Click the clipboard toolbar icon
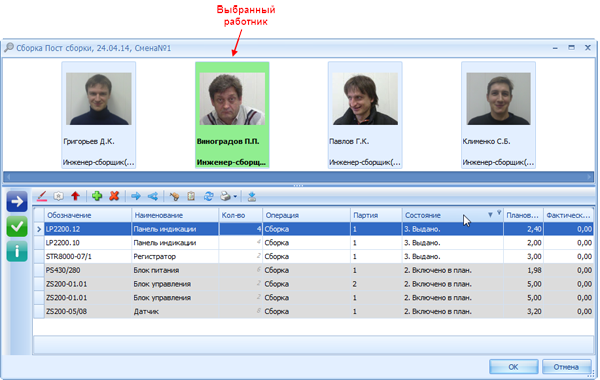Viewport: 600px width, 380px height. point(191,196)
